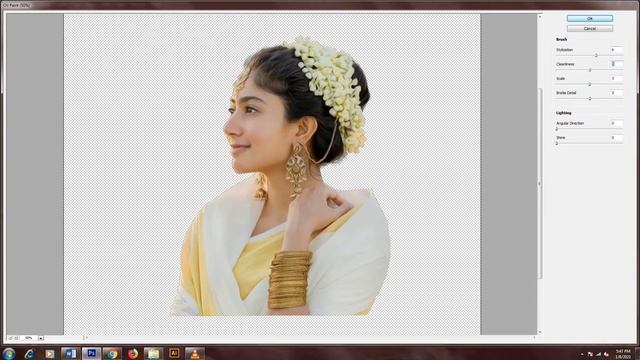Open the network signal tray icon
This screenshot has width=640, height=360.
click(598, 354)
